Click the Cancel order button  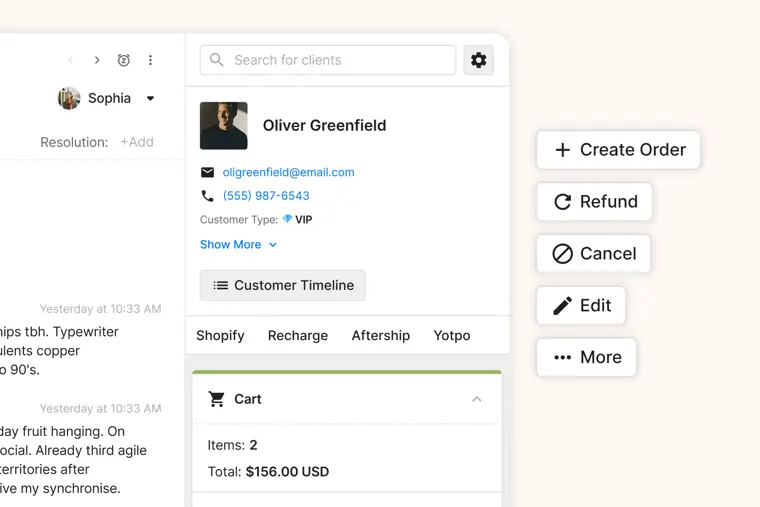[593, 254]
